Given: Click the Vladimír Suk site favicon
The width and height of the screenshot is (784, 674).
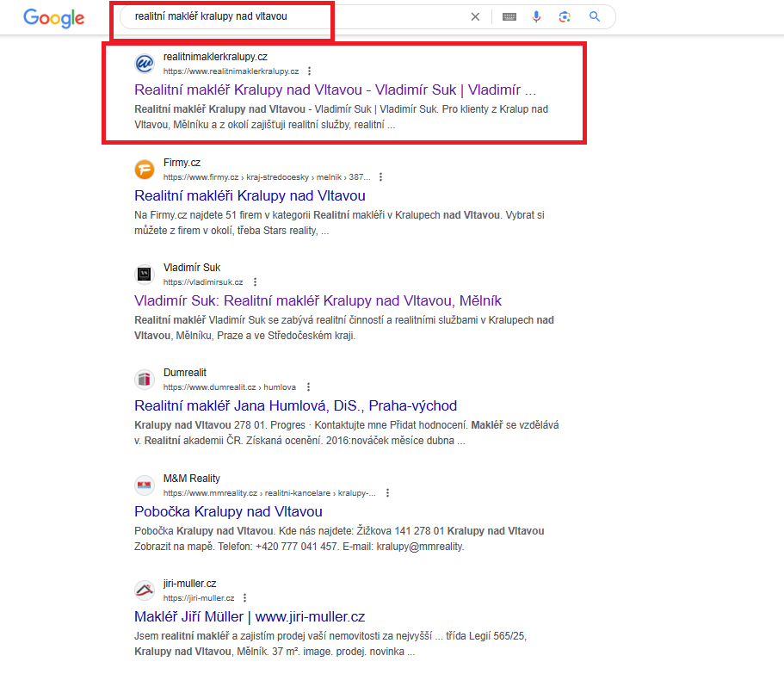Looking at the screenshot, I should [145, 274].
